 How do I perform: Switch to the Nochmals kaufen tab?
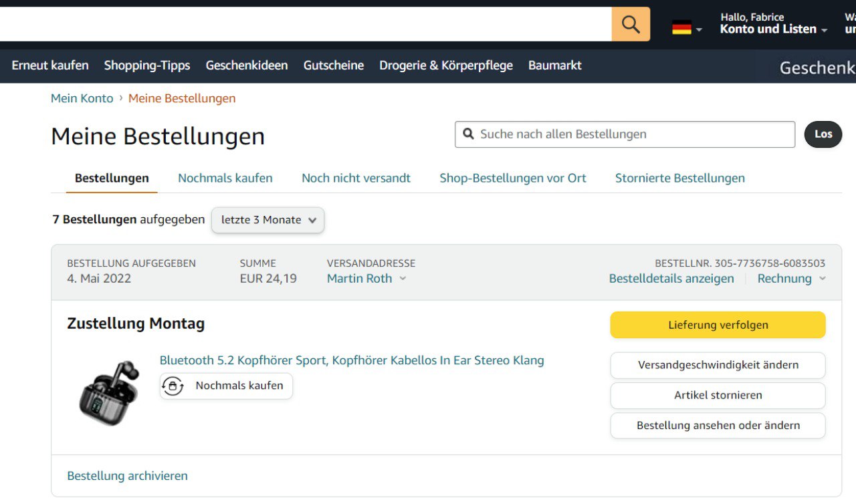[x=225, y=178]
